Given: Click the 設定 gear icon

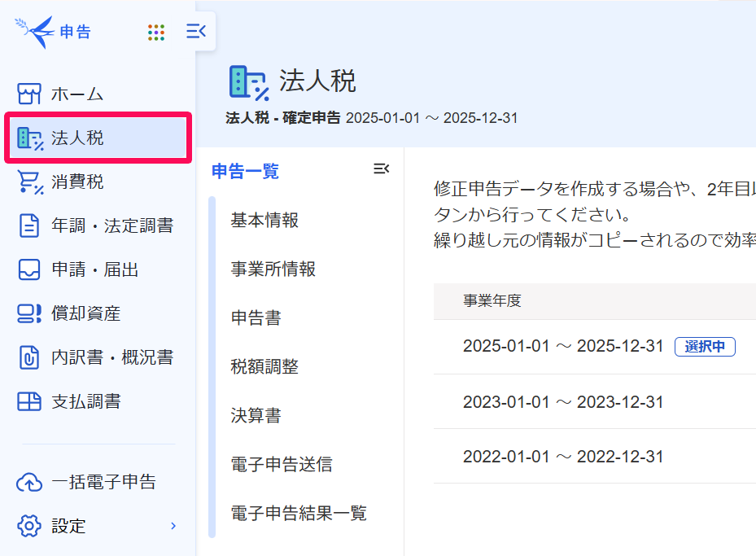Looking at the screenshot, I should click(29, 526).
